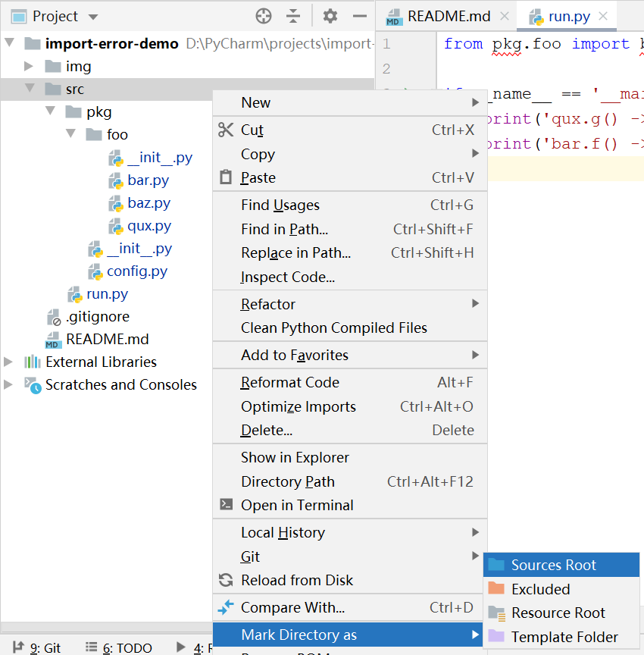The width and height of the screenshot is (644, 655).
Task: Click the External Libraries icon
Action: [x=32, y=362]
